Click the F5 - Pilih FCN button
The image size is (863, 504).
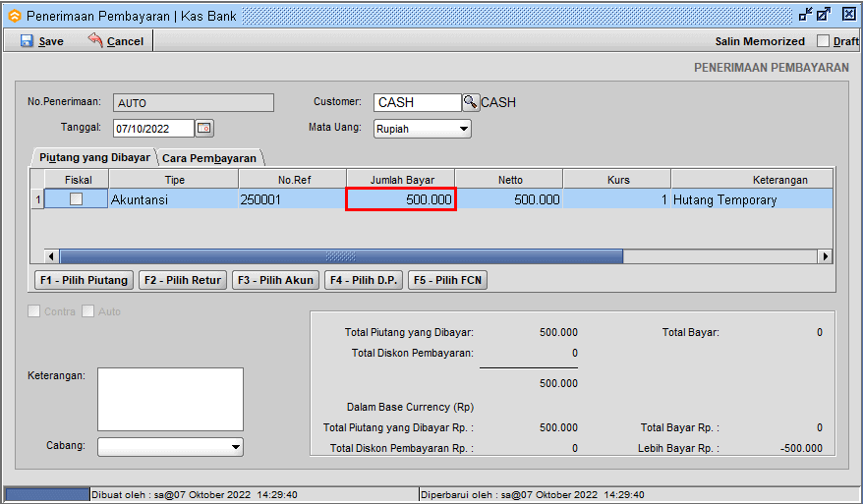point(447,280)
